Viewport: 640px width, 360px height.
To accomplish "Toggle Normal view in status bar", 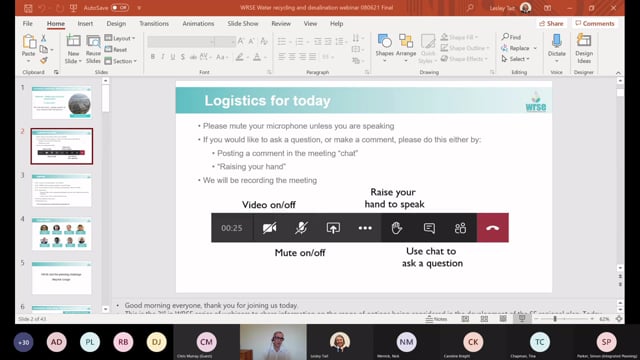I will click(465, 319).
